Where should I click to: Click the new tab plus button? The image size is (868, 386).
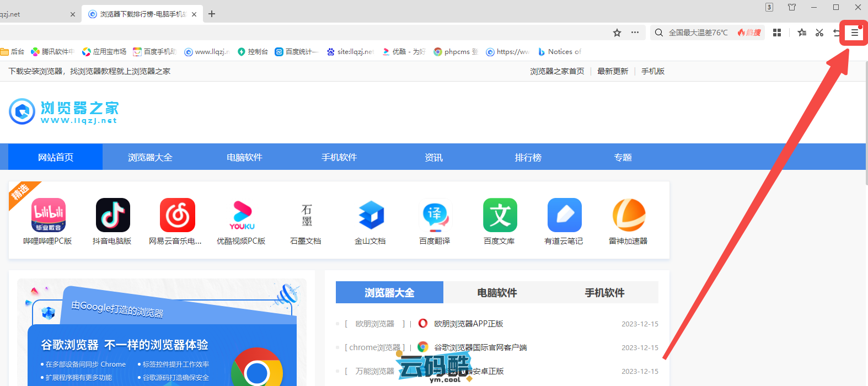[212, 14]
